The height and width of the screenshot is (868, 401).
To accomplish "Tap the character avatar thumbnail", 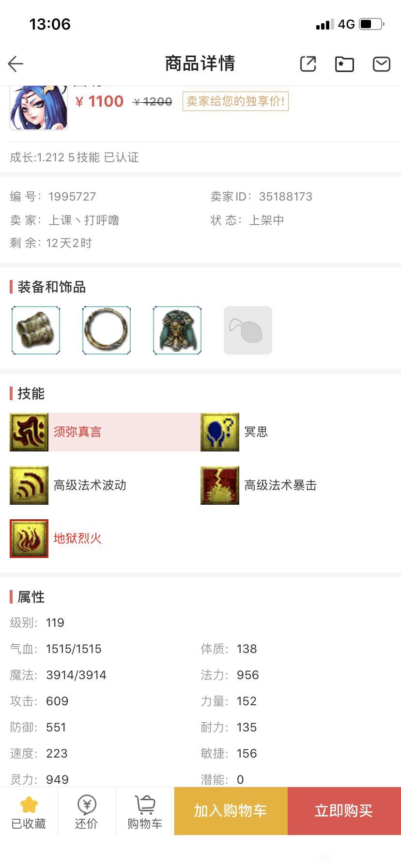I will [39, 108].
